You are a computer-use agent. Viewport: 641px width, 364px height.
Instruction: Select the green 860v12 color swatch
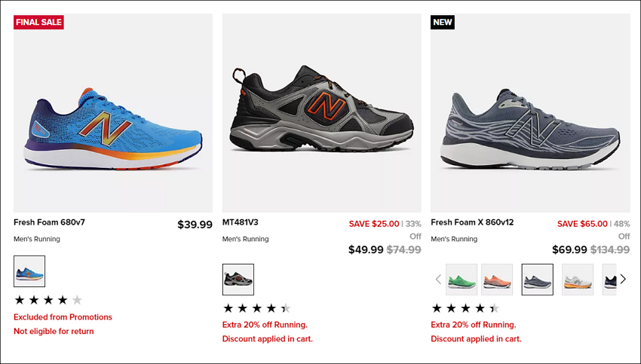tap(462, 280)
